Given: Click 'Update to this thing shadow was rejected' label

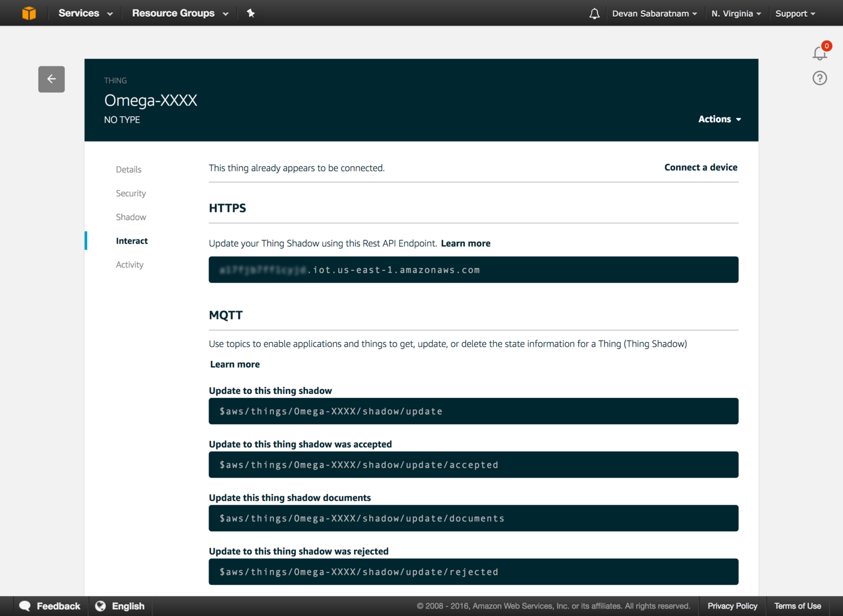Looking at the screenshot, I should coord(299,551).
